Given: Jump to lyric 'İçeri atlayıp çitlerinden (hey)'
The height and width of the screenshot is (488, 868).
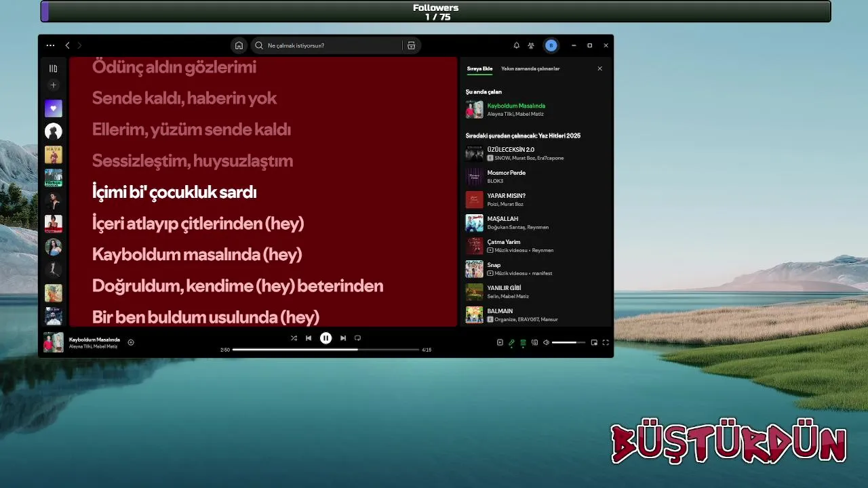Looking at the screenshot, I should [x=198, y=223].
